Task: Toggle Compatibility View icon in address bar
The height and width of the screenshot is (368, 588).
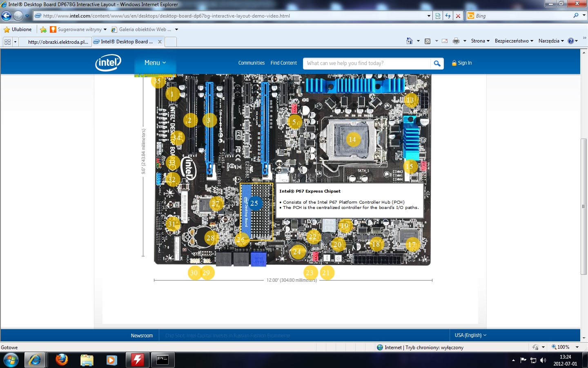Action: tap(438, 16)
